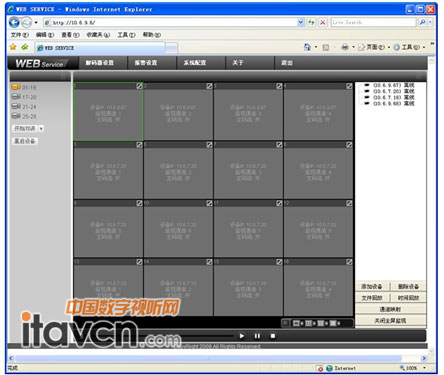
Task: Click the 关闭全屏监视 button
Action: pyautogui.click(x=391, y=321)
